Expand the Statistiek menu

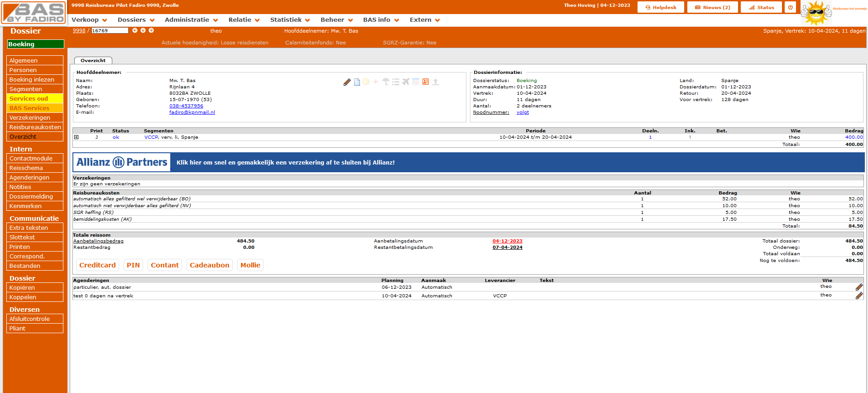290,20
